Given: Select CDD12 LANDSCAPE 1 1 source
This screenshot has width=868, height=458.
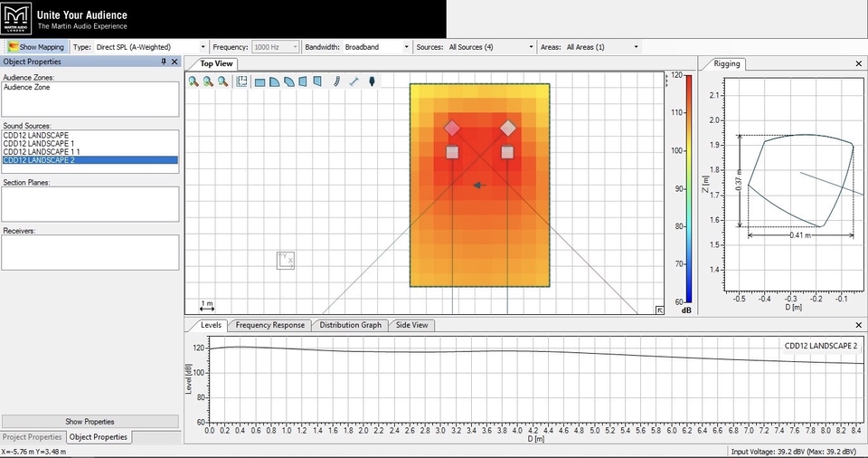Looking at the screenshot, I should (x=90, y=152).
